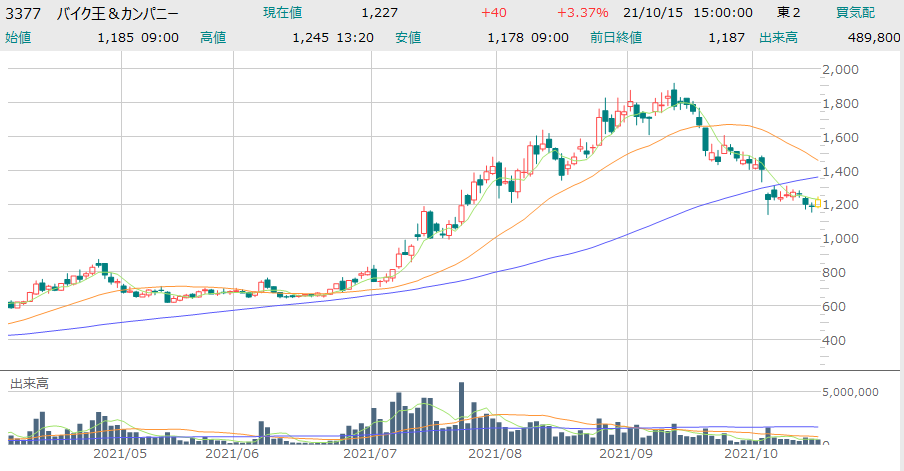
Task: Click the 出来高 label in volume panel
Action: 29,384
